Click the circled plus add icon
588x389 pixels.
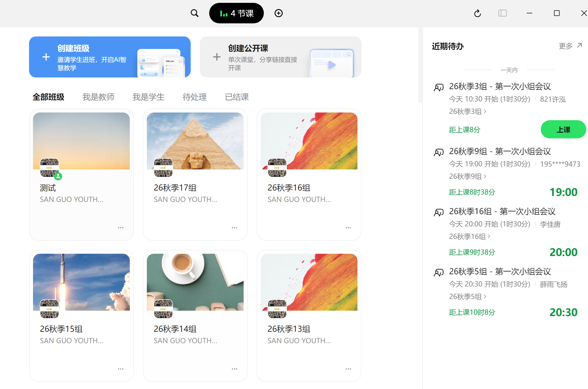(x=278, y=13)
